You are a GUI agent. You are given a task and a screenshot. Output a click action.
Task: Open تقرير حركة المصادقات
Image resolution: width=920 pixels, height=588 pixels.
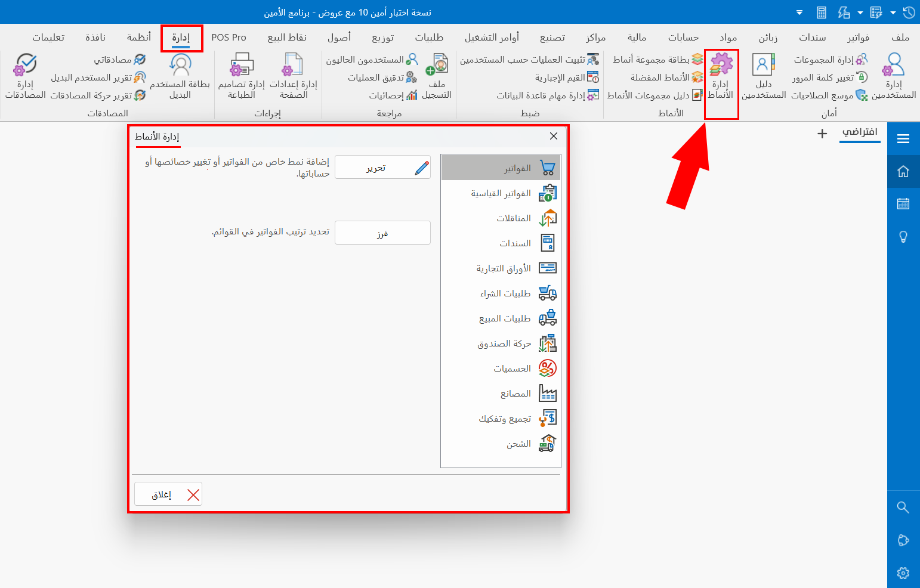click(x=98, y=95)
